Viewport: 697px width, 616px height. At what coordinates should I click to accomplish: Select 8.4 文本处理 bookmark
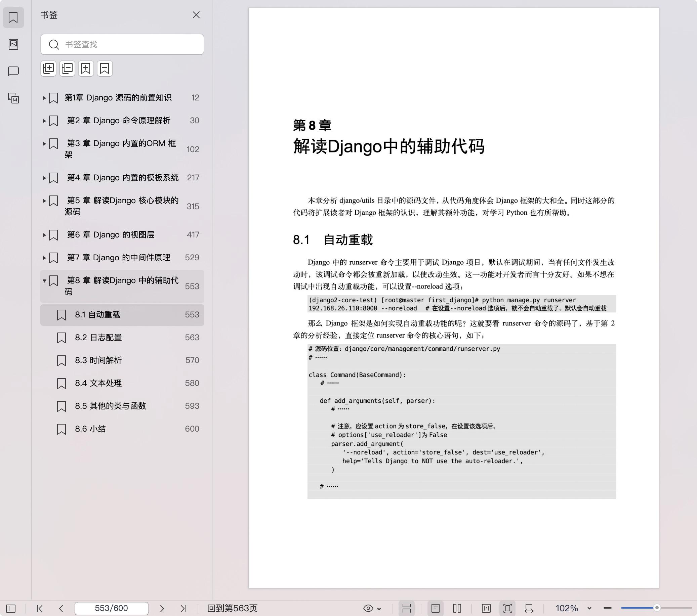122,383
